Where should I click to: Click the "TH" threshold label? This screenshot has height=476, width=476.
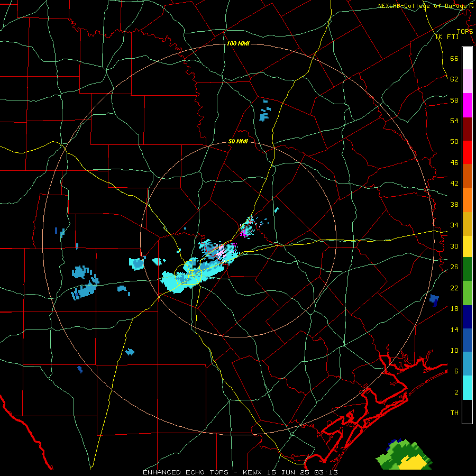click(454, 413)
